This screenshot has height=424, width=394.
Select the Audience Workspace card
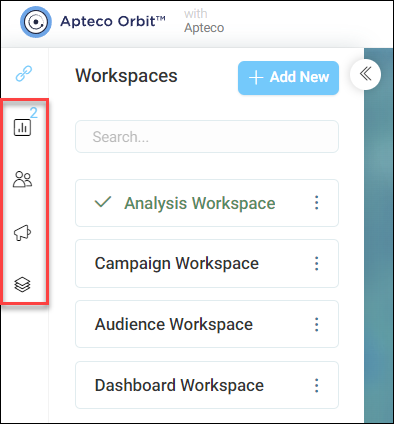click(207, 324)
